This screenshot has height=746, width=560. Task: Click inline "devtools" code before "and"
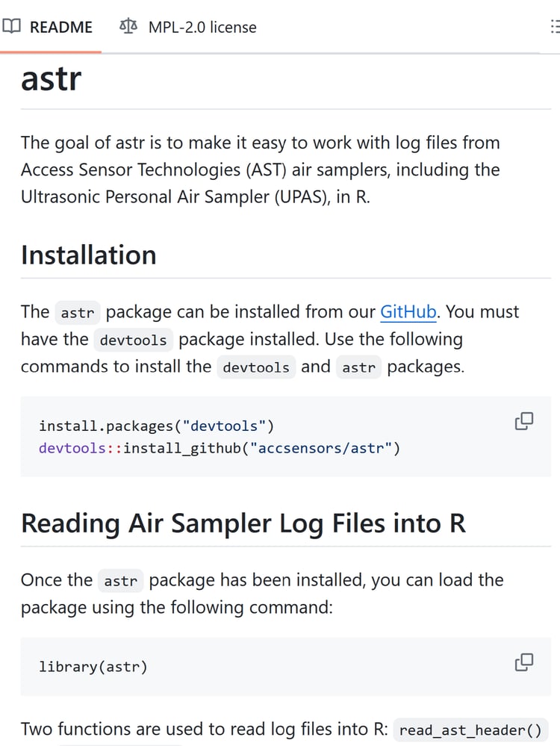coord(256,367)
